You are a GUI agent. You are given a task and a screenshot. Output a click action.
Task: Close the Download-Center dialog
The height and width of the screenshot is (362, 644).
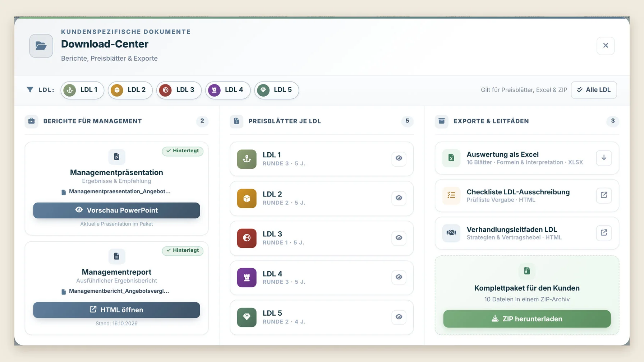(x=606, y=46)
